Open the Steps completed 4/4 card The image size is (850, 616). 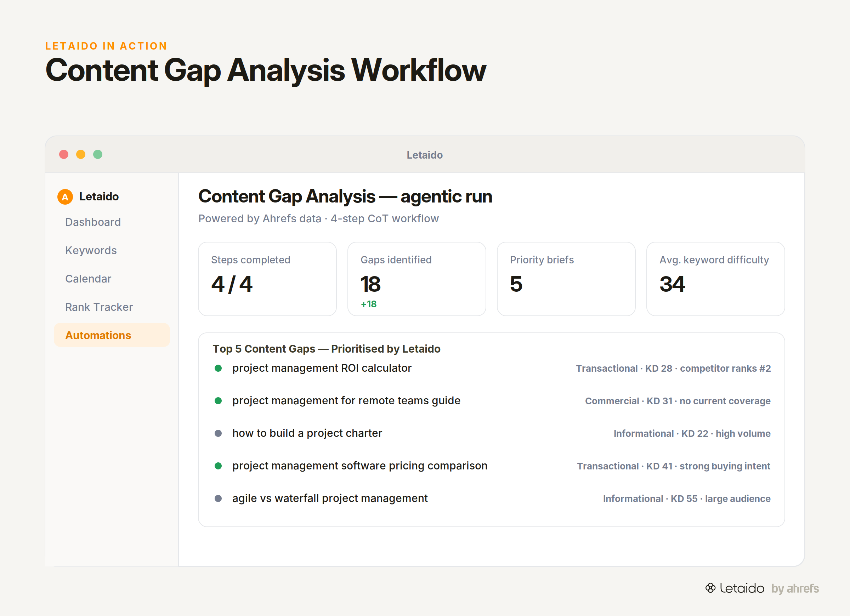click(x=267, y=279)
